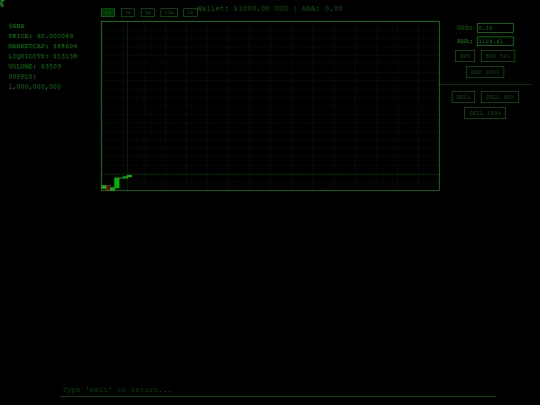Click the LIQUIDITY value line

click(43, 56)
